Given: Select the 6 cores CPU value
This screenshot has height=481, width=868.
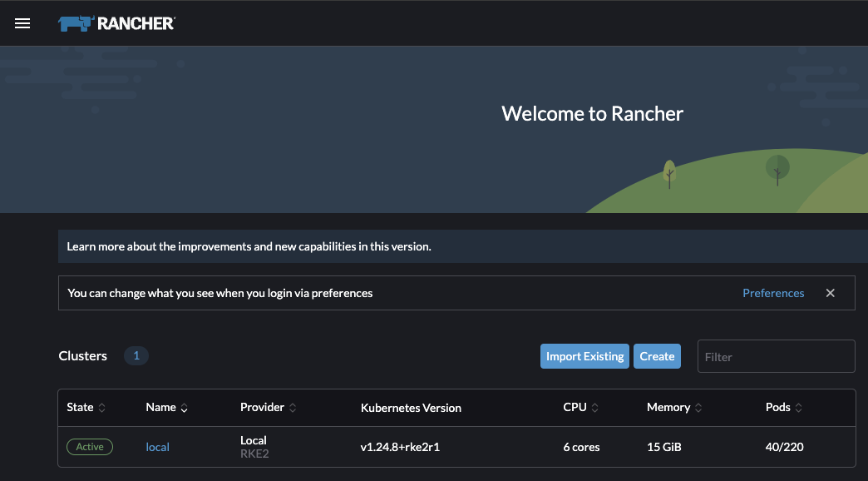Looking at the screenshot, I should [x=581, y=447].
